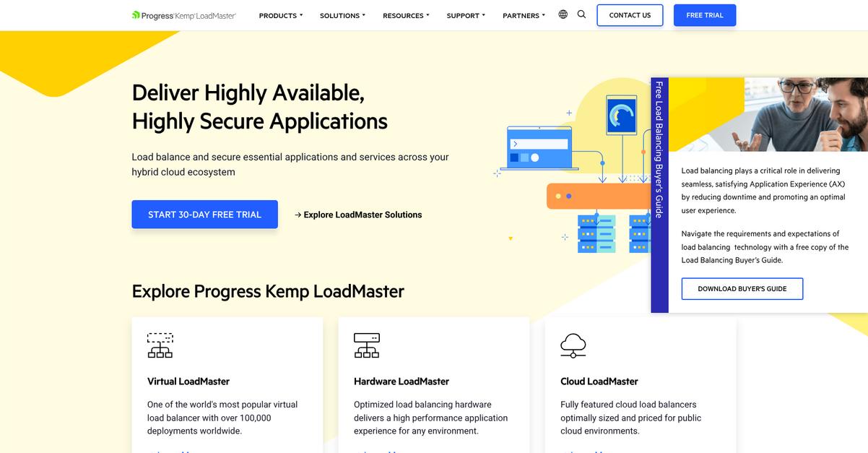Open the language globe icon
This screenshot has width=868, height=453.
[563, 14]
